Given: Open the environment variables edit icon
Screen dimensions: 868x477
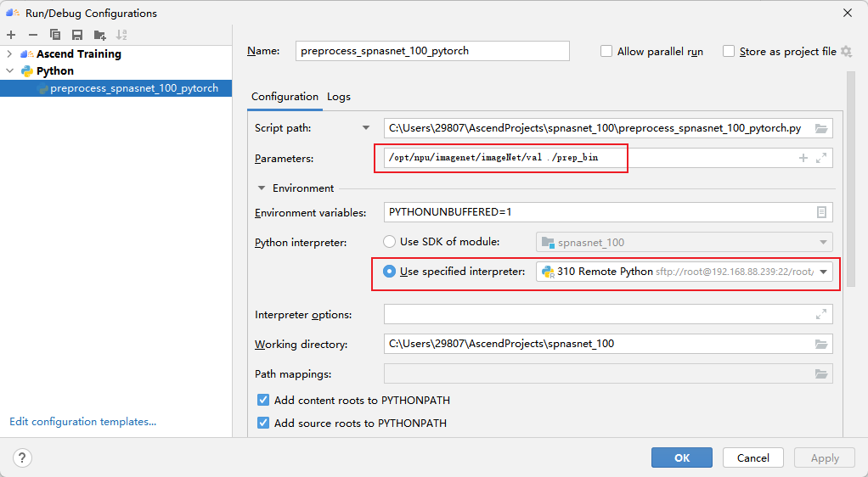Looking at the screenshot, I should [821, 212].
